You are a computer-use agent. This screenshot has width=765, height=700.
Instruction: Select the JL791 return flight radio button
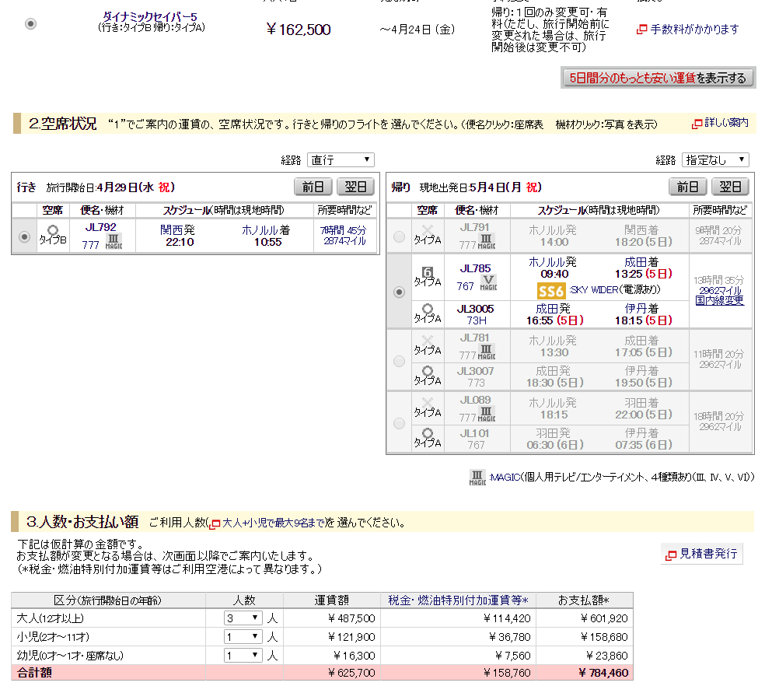click(399, 236)
